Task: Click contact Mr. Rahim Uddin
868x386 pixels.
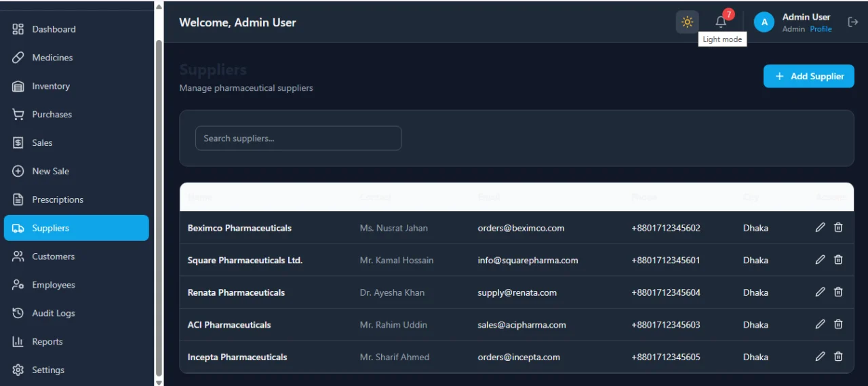Action: pyautogui.click(x=393, y=325)
